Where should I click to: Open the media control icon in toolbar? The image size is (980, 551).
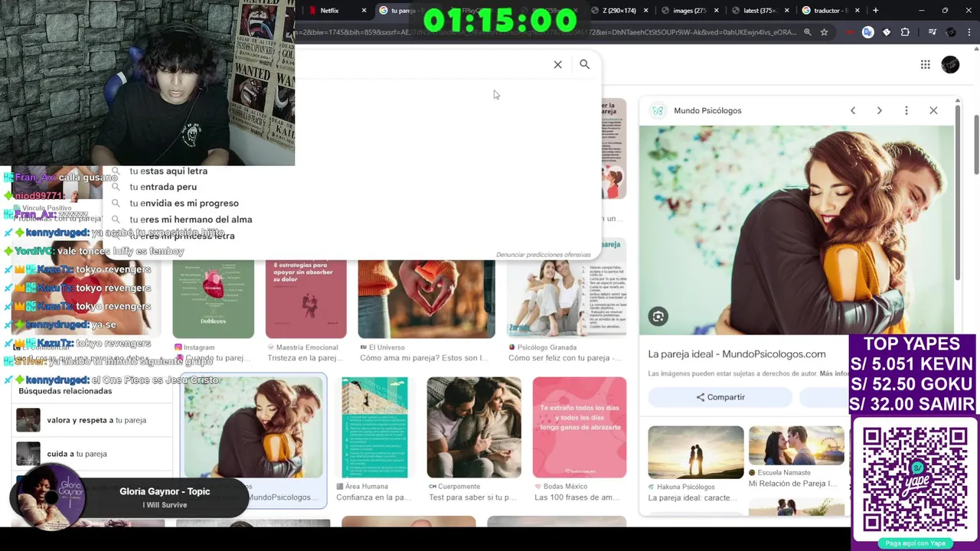click(x=932, y=32)
